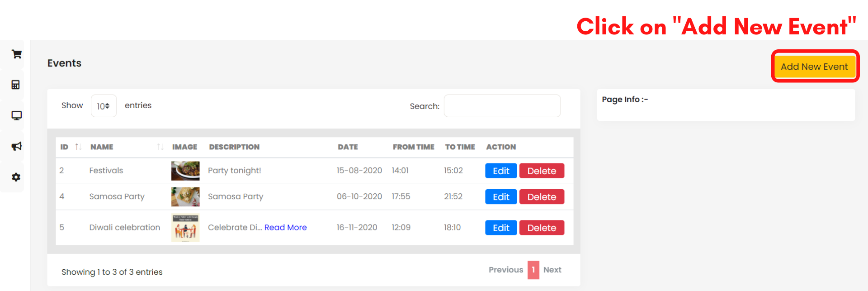This screenshot has width=868, height=291.
Task: Sort table by ID column arrows
Action: click(x=78, y=147)
